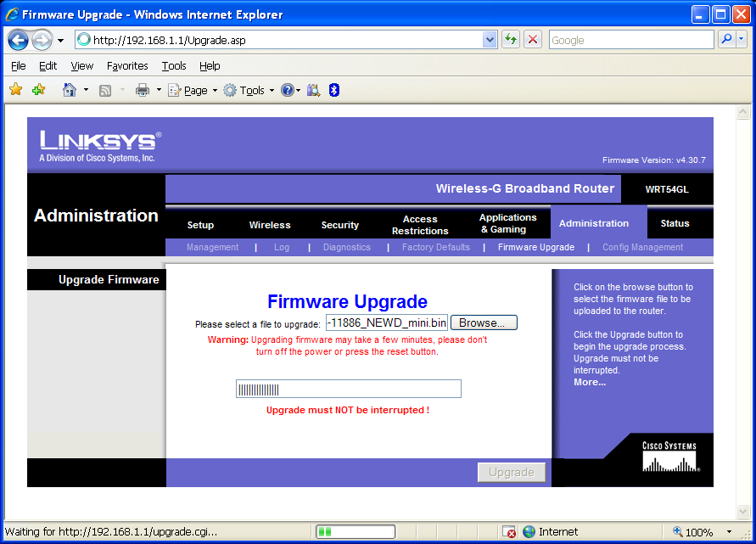
Task: Go forward with the Forward arrow
Action: pyautogui.click(x=42, y=40)
